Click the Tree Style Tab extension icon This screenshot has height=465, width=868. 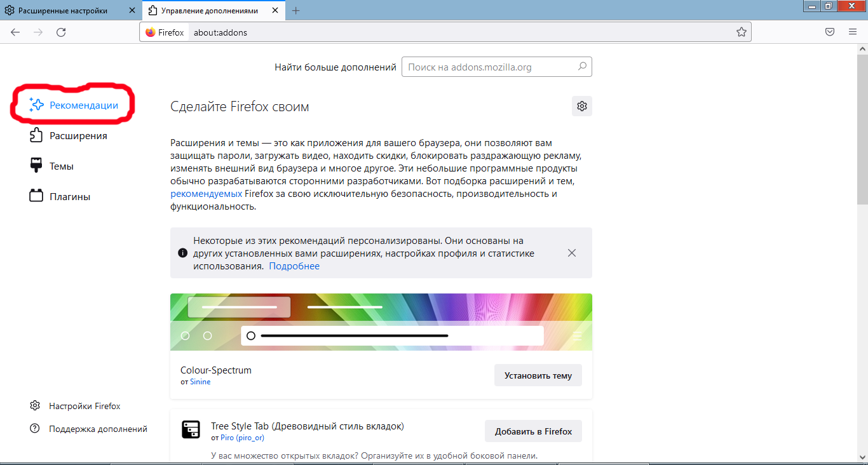click(x=191, y=430)
